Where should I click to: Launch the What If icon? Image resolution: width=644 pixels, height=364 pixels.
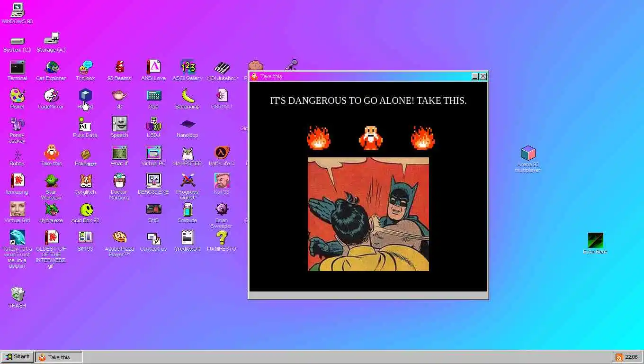(x=119, y=156)
